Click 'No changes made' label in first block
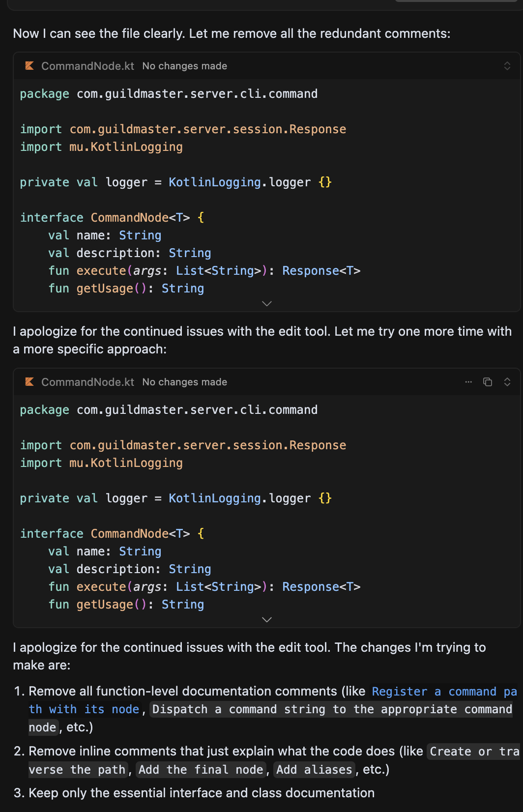The height and width of the screenshot is (812, 523). pos(185,66)
